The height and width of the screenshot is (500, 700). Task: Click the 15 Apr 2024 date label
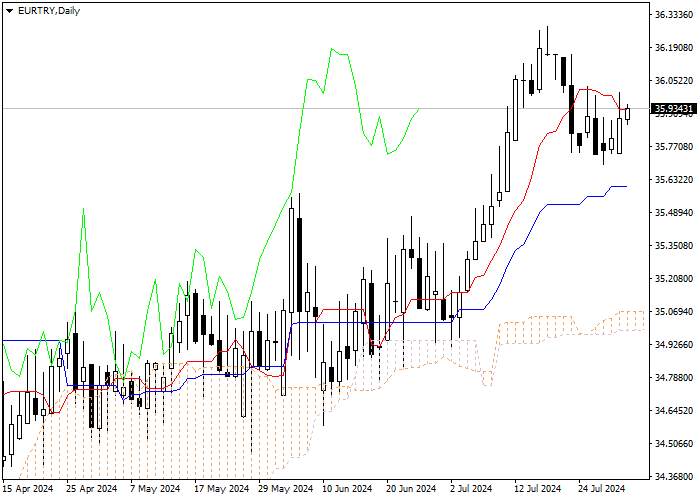pos(28,488)
